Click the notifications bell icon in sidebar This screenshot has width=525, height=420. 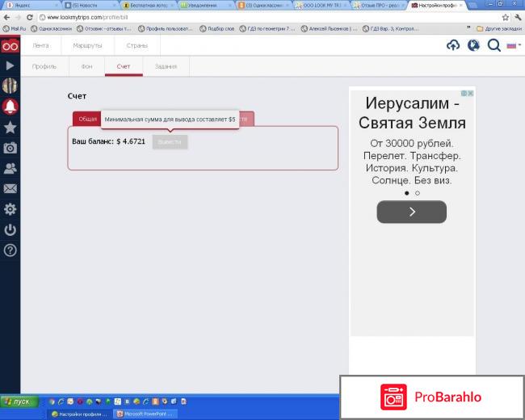tap(10, 107)
